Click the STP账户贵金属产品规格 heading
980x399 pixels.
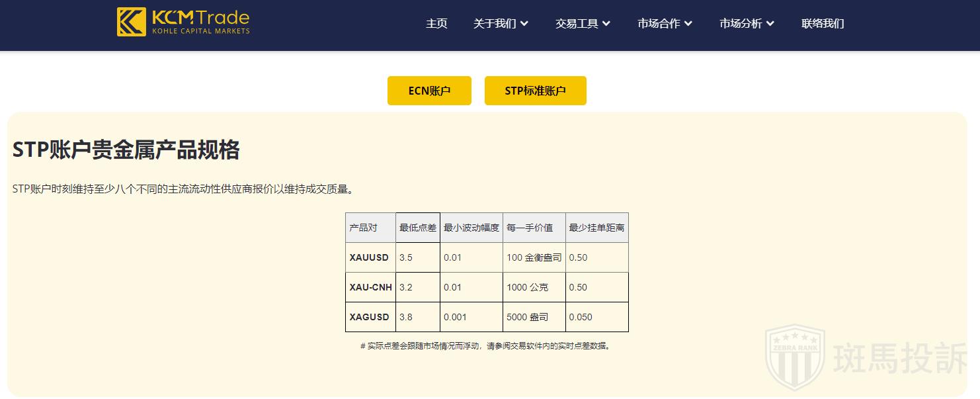[126, 150]
